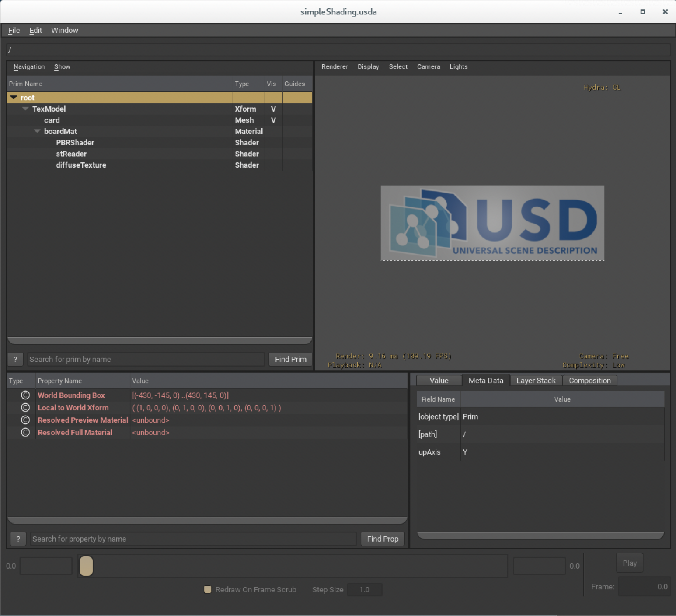Open the Navigation menu
The width and height of the screenshot is (676, 616).
(x=29, y=67)
